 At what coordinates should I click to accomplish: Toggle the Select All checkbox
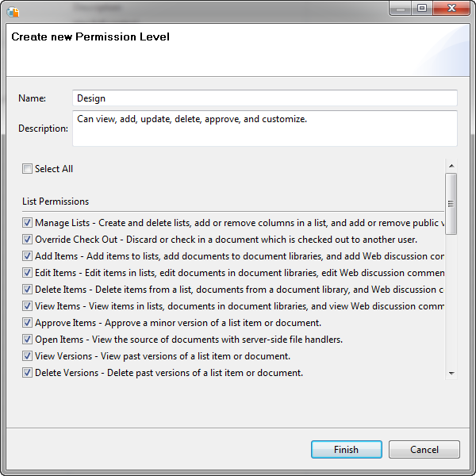pyautogui.click(x=28, y=169)
